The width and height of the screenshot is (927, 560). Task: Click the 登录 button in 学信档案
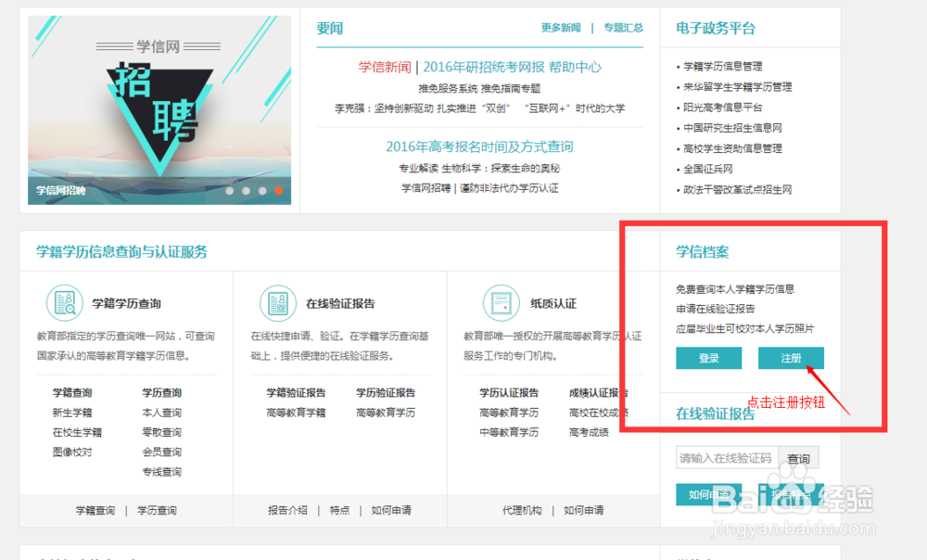(x=708, y=358)
